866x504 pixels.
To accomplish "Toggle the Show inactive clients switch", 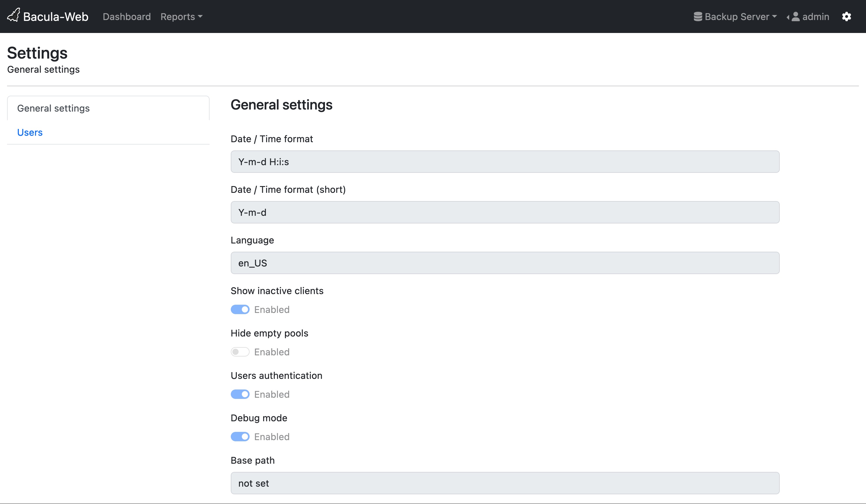I will (x=240, y=309).
